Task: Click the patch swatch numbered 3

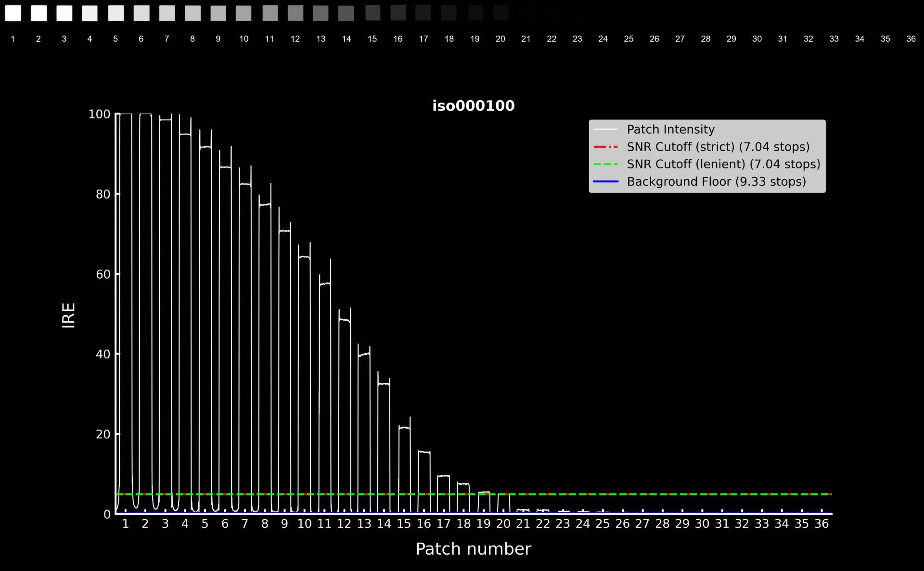Action: [x=64, y=13]
